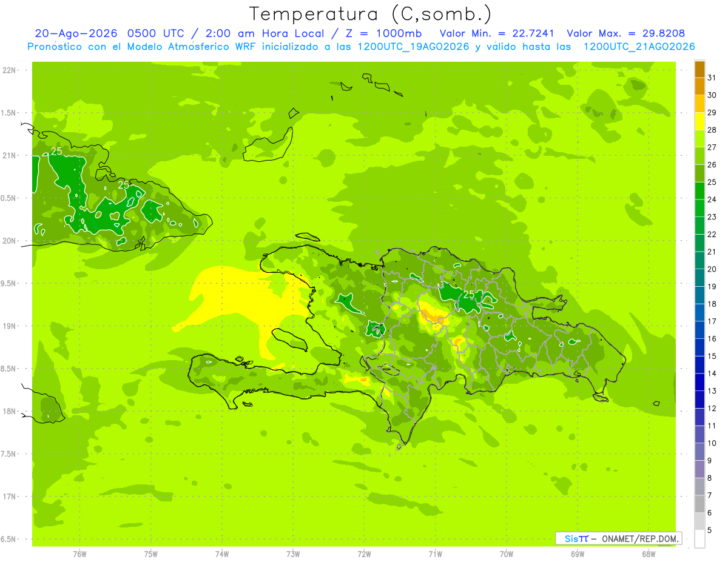Click the '75W' longitude axis label
The image size is (728, 562).
tap(151, 554)
